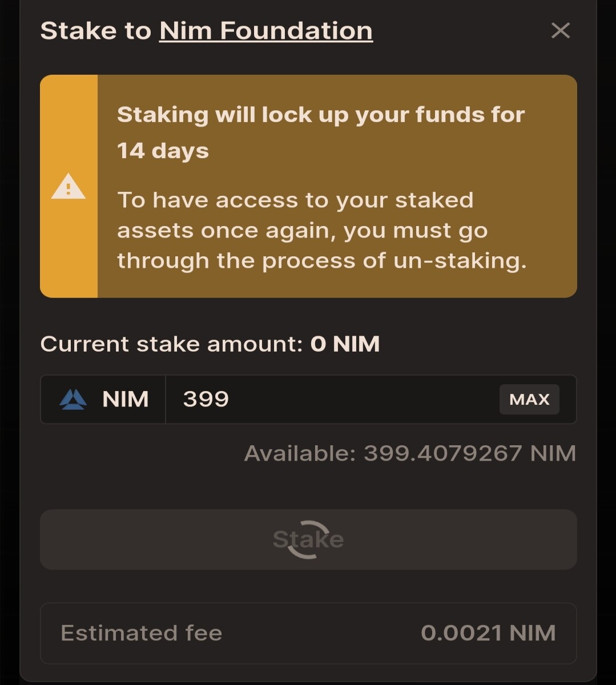Click the Stake button
The height and width of the screenshot is (685, 616).
pos(308,539)
